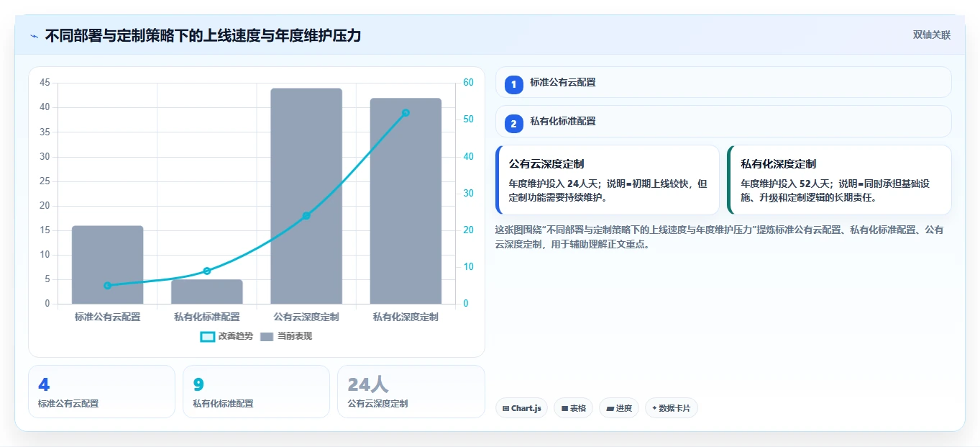
Task: Select the 数据卡片 tag
Action: (x=671, y=408)
